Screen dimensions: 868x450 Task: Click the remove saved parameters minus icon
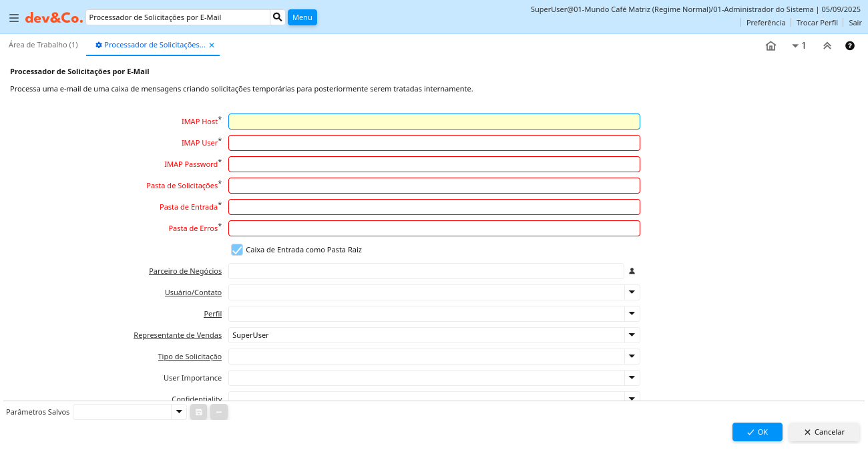[219, 412]
